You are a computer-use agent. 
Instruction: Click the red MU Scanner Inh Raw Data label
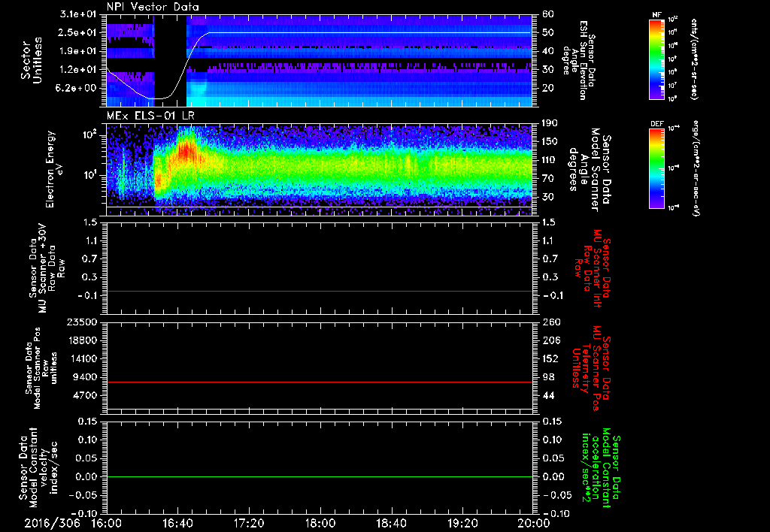tap(593, 268)
